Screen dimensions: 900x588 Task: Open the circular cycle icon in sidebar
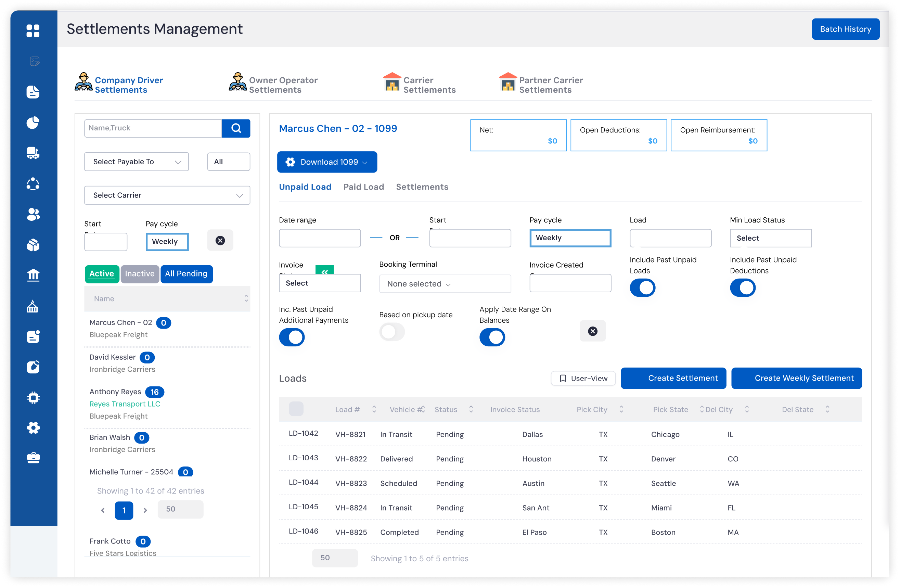click(33, 184)
